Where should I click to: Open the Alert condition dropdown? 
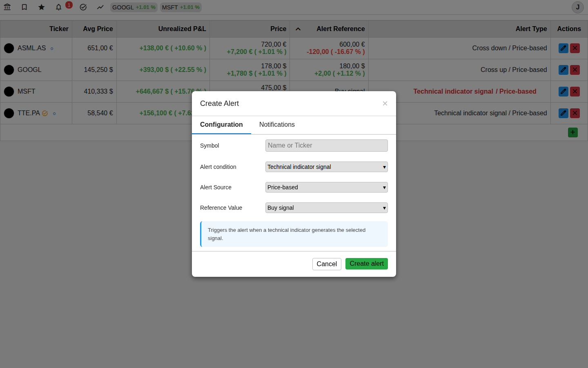coord(327,167)
